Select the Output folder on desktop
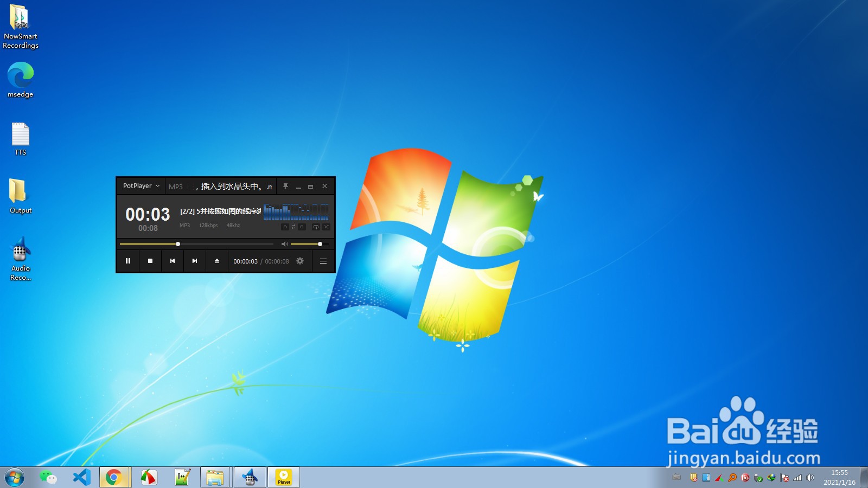The height and width of the screenshot is (488, 868). click(21, 196)
